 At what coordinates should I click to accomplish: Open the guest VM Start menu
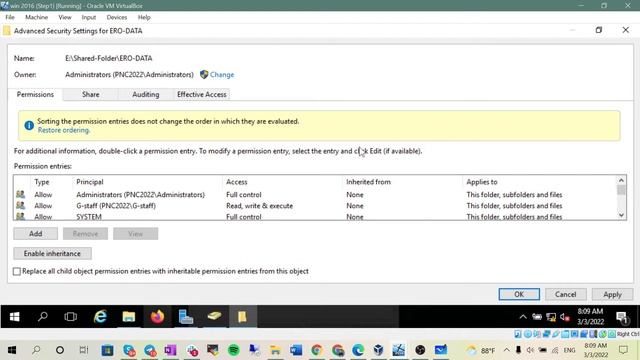(14, 316)
